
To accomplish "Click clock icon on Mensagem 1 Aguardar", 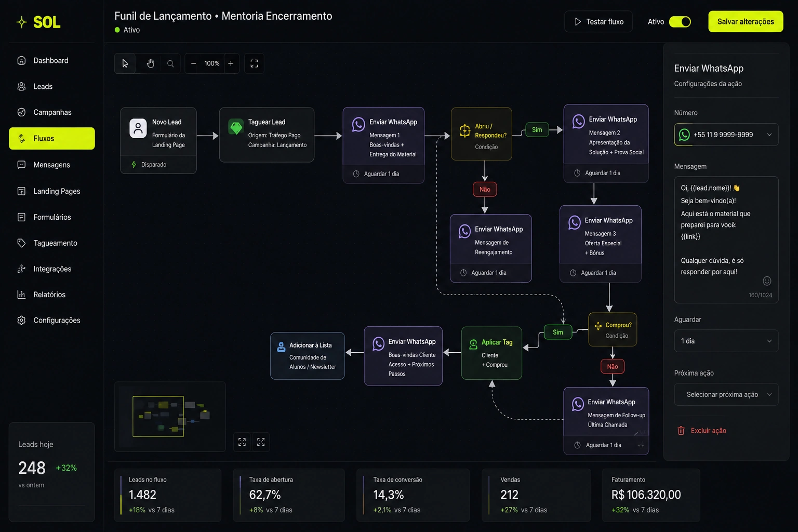I will click(x=356, y=174).
